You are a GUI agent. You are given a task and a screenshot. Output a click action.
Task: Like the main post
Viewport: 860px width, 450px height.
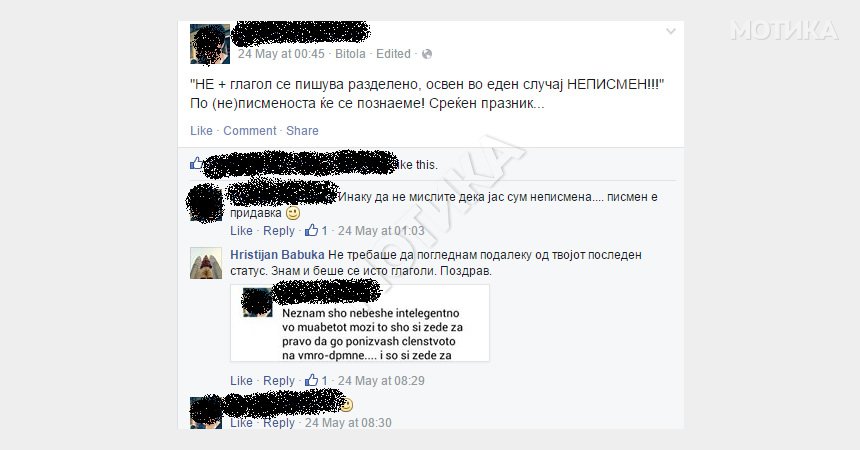pyautogui.click(x=201, y=131)
